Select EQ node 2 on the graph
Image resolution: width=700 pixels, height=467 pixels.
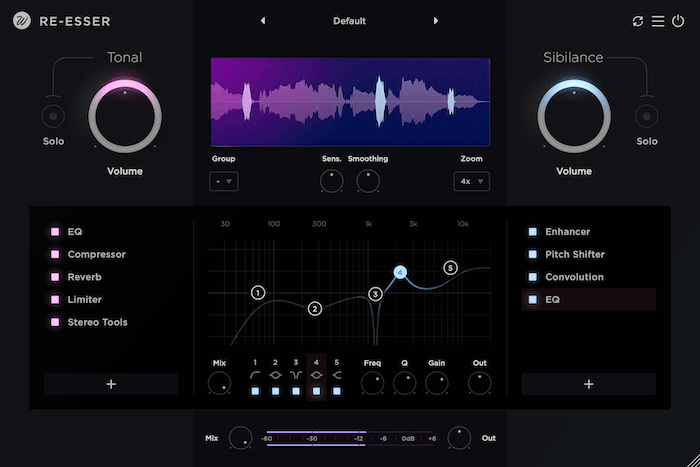(315, 309)
